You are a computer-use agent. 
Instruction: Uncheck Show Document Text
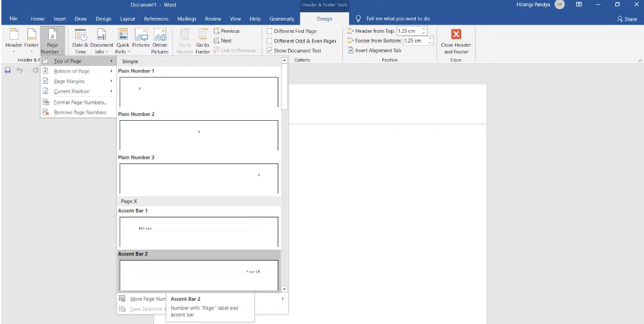pos(269,51)
